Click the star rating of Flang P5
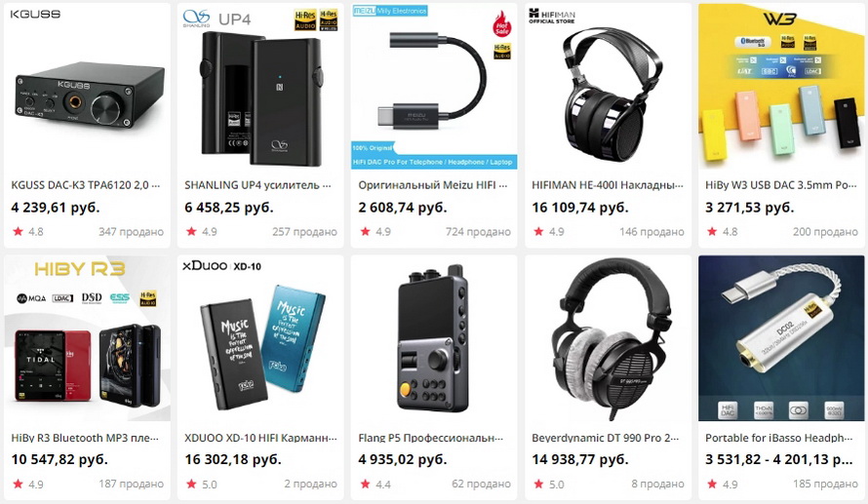The image size is (868, 504). (376, 485)
